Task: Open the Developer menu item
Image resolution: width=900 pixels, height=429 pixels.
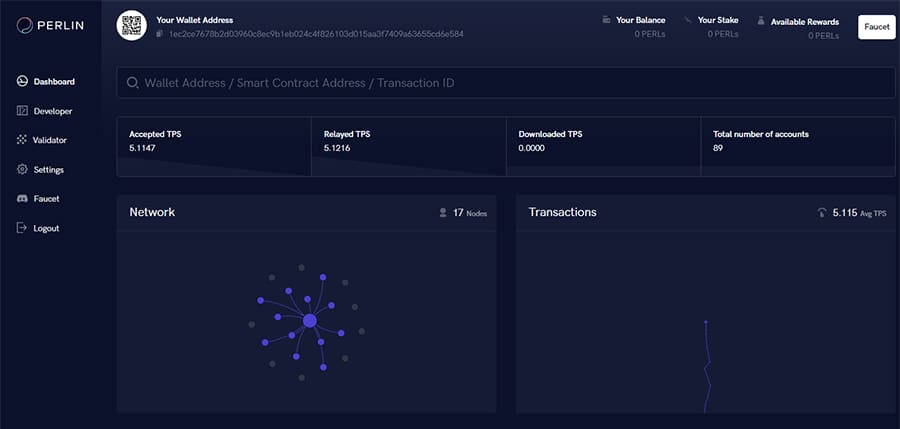Action: [x=52, y=111]
